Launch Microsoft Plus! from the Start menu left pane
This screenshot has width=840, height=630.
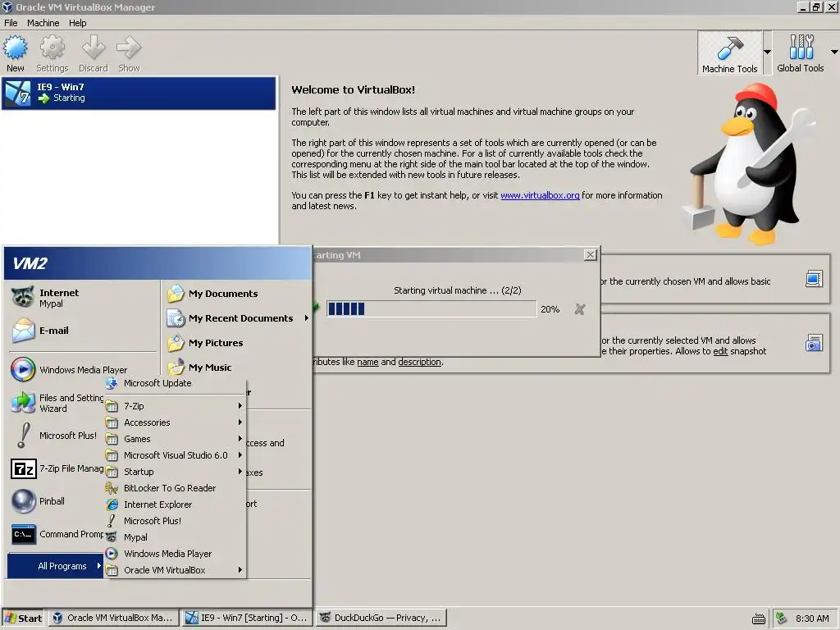coord(57,436)
